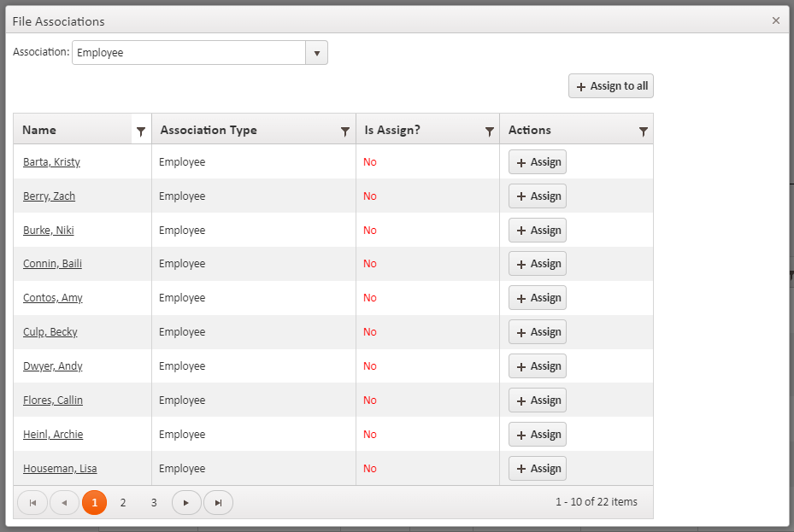Open the Actions column filter icon
This screenshot has width=794, height=532.
pos(644,132)
